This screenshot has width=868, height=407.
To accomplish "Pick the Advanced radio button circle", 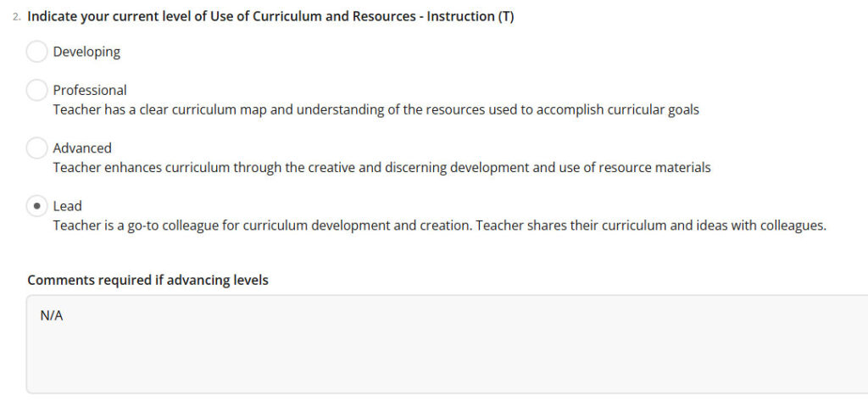I will (x=36, y=148).
